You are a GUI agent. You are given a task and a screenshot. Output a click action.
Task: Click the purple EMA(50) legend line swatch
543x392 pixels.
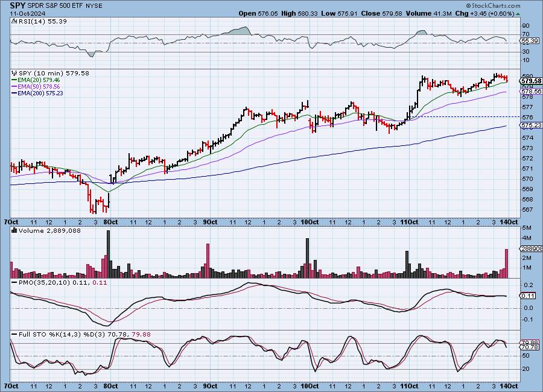[14, 87]
